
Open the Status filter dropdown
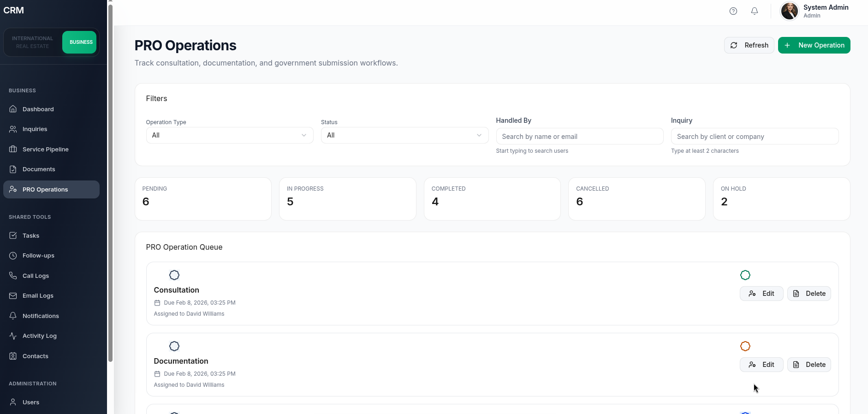[404, 135]
